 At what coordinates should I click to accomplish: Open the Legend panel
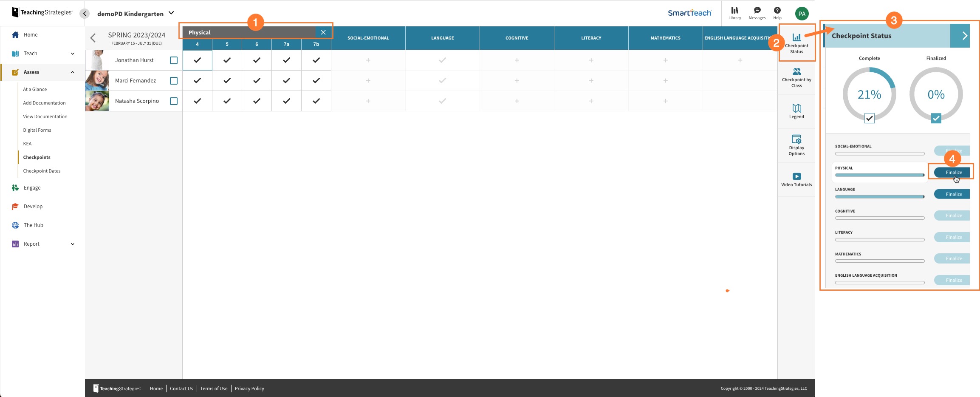796,111
